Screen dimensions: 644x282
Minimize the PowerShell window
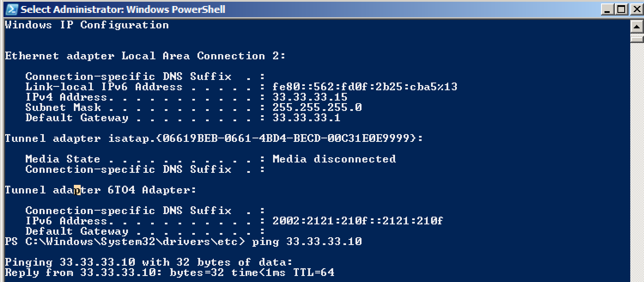click(x=607, y=9)
